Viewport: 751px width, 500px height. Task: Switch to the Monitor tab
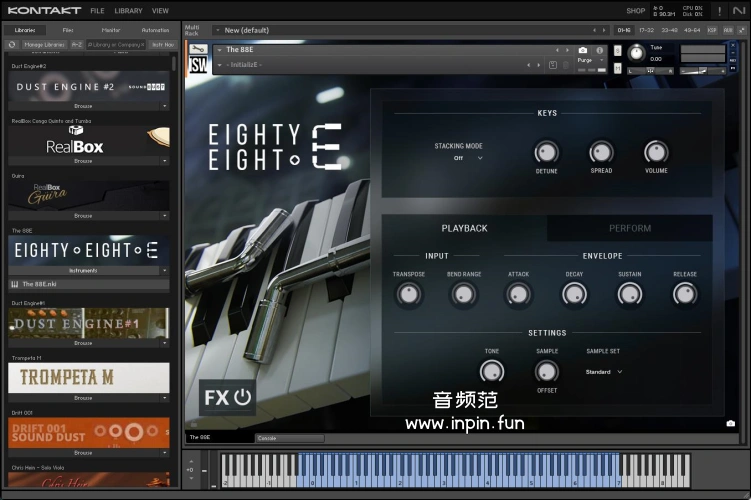point(111,30)
